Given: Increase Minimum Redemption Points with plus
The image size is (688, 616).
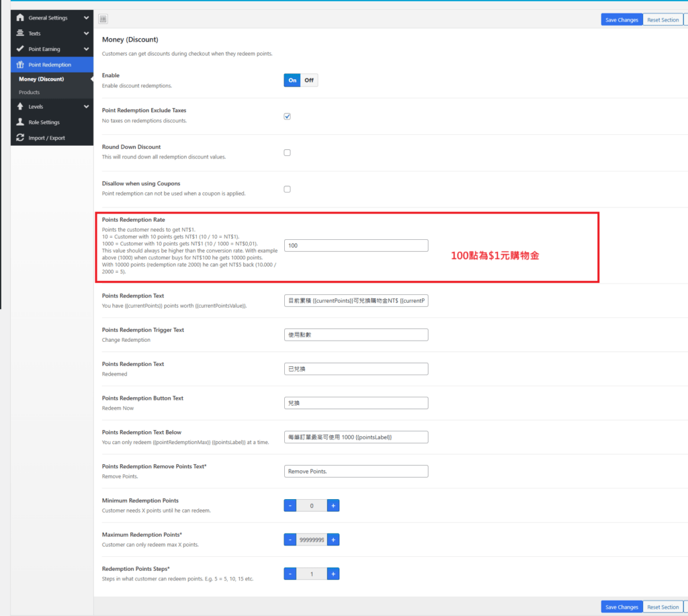Looking at the screenshot, I should coord(333,505).
